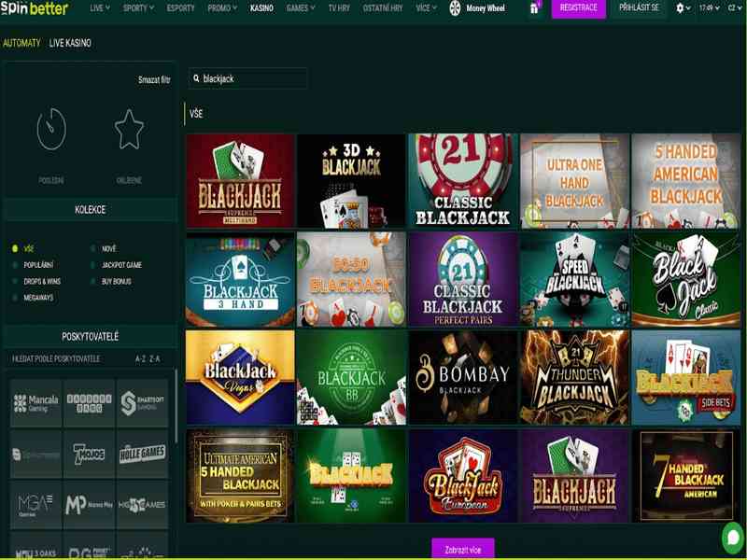747x560 pixels.
Task: Filter by Mancala Gaming provider logo
Action: pos(36,403)
